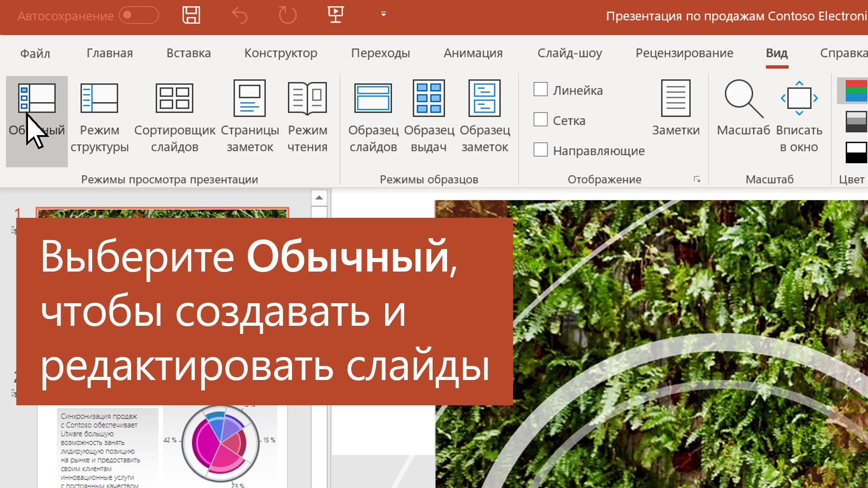Image resolution: width=868 pixels, height=488 pixels.
Task: Open Отображение group dialog launcher
Action: (697, 179)
